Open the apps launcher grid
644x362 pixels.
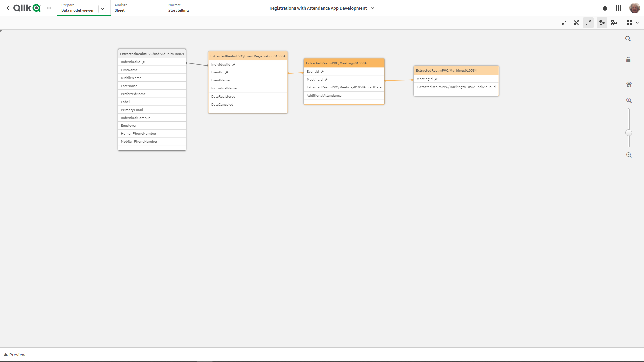[619, 8]
